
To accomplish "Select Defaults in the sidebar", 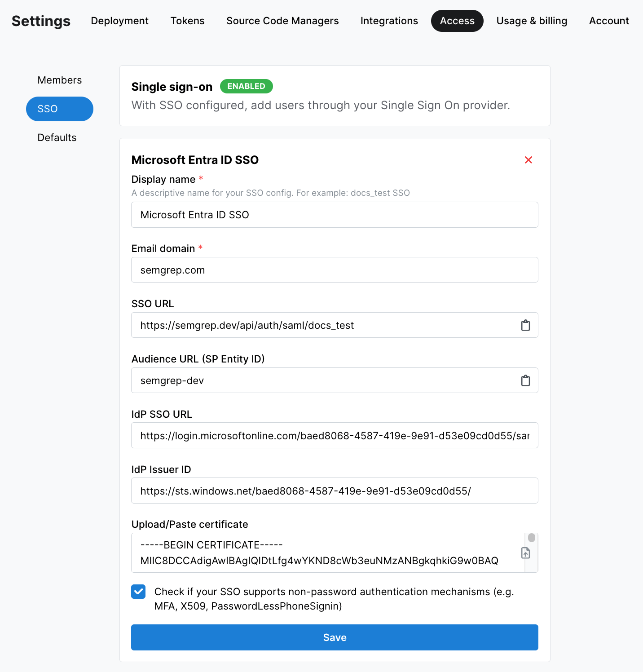I will [57, 137].
